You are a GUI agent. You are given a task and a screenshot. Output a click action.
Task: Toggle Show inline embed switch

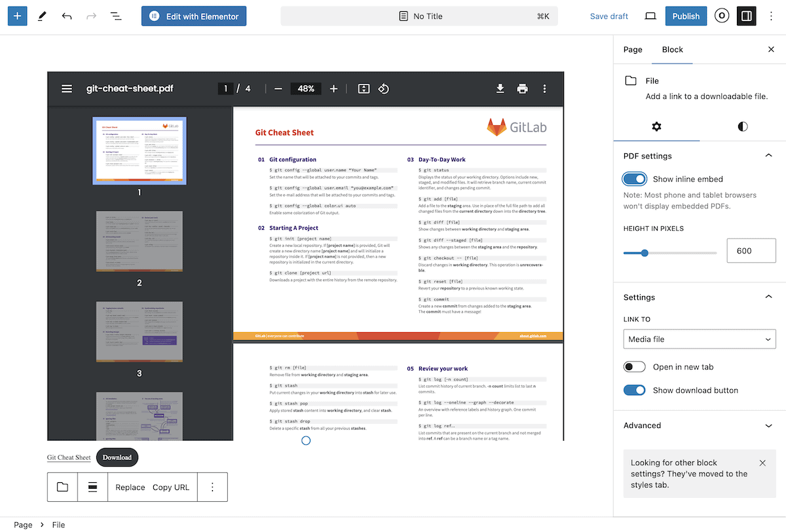tap(635, 179)
